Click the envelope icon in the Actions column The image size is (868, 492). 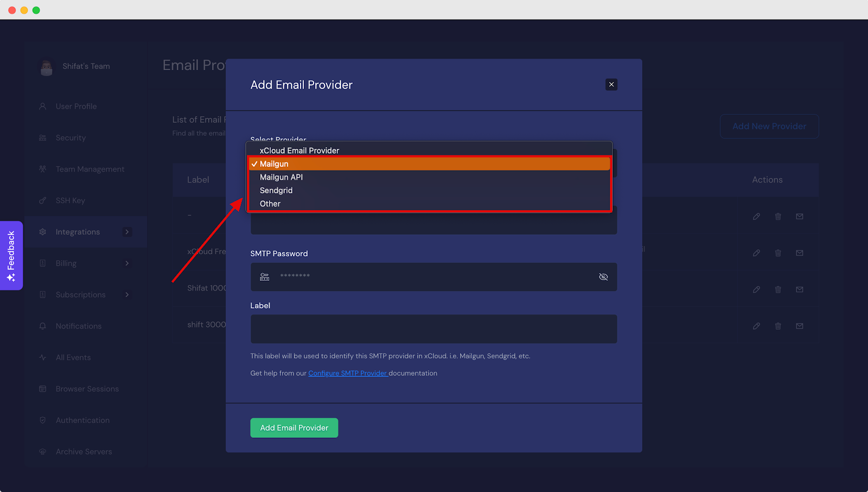tap(799, 216)
